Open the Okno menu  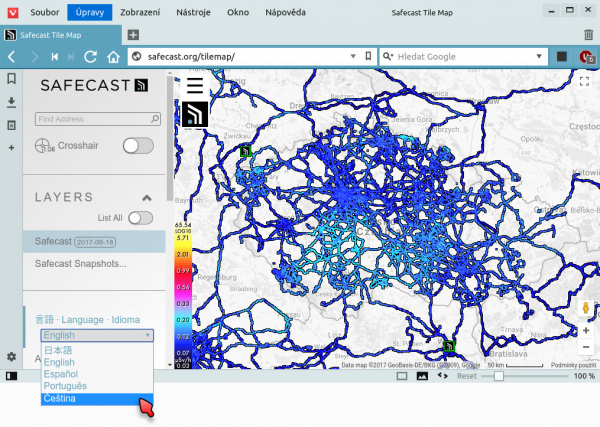[238, 13]
